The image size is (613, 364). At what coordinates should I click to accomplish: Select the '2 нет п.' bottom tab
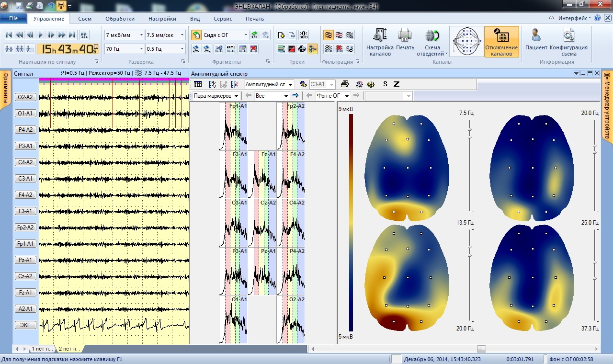pos(70,349)
